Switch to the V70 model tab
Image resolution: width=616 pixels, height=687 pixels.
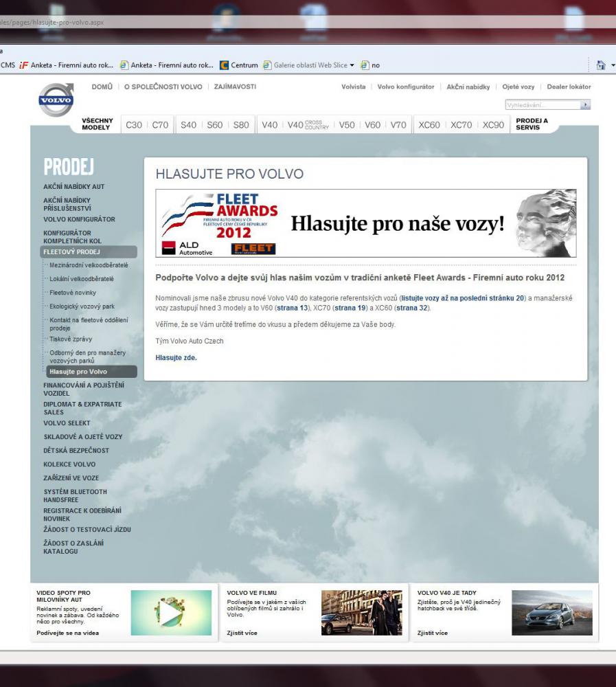click(x=398, y=125)
